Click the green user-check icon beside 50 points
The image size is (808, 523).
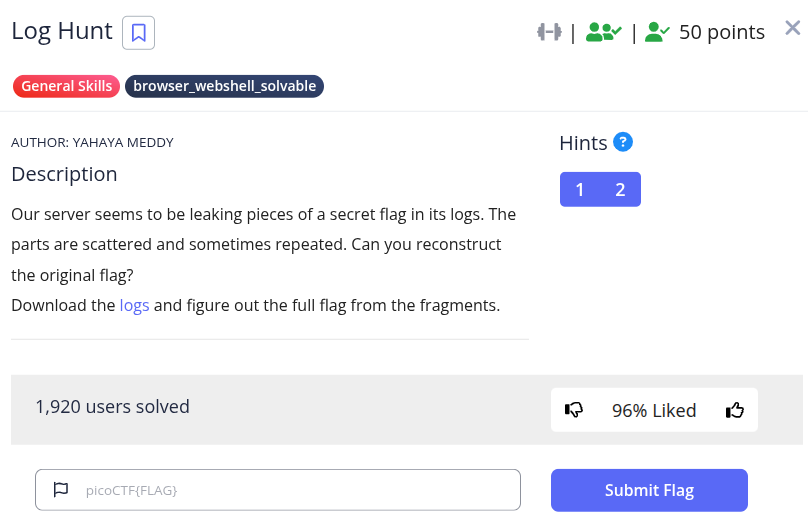657,32
